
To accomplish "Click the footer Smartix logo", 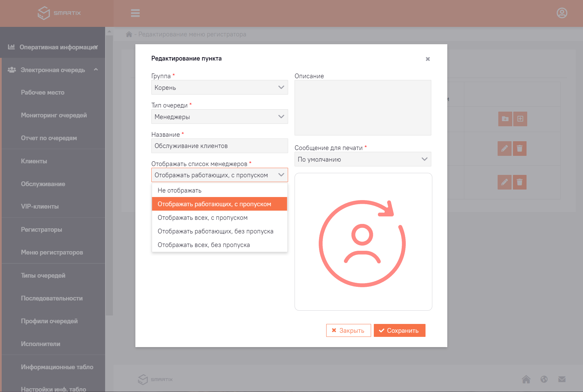I will pos(155,379).
